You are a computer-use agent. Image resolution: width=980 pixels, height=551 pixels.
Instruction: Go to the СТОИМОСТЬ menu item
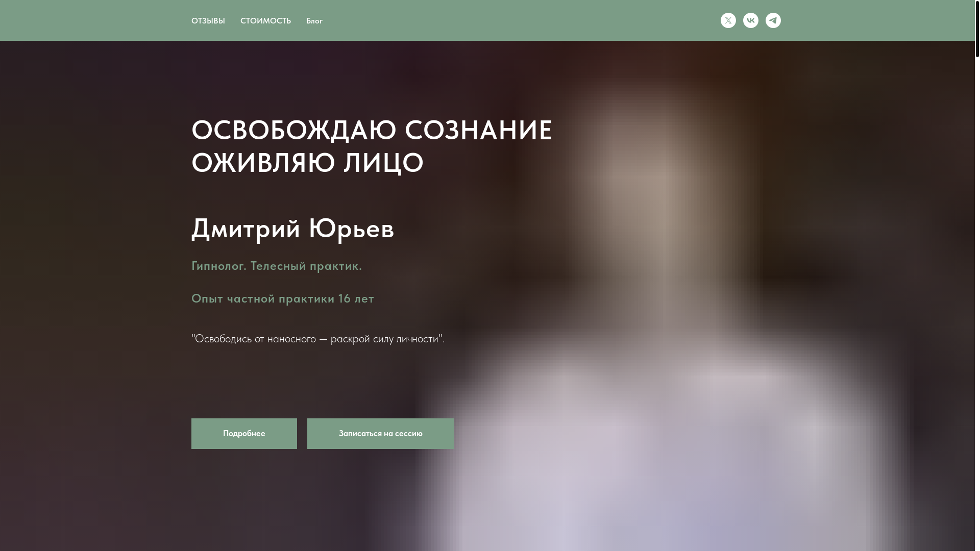pos(265,21)
